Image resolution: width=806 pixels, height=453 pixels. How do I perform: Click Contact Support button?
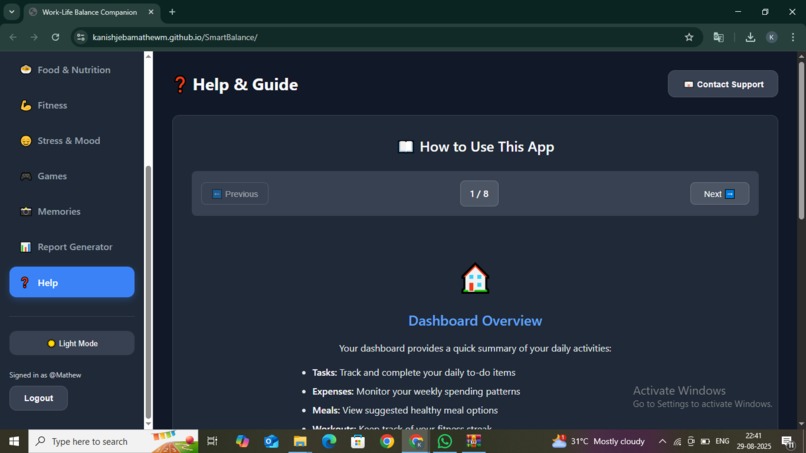point(723,84)
